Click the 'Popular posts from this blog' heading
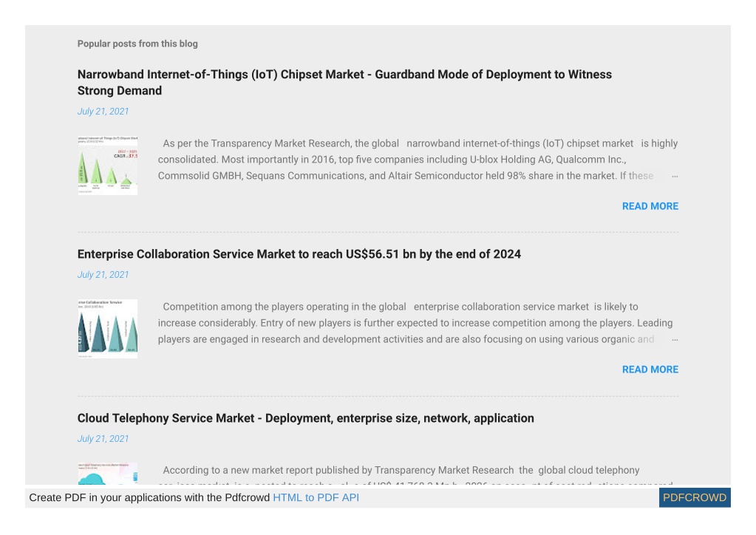Screen dimensions: 756x535 pos(137,44)
